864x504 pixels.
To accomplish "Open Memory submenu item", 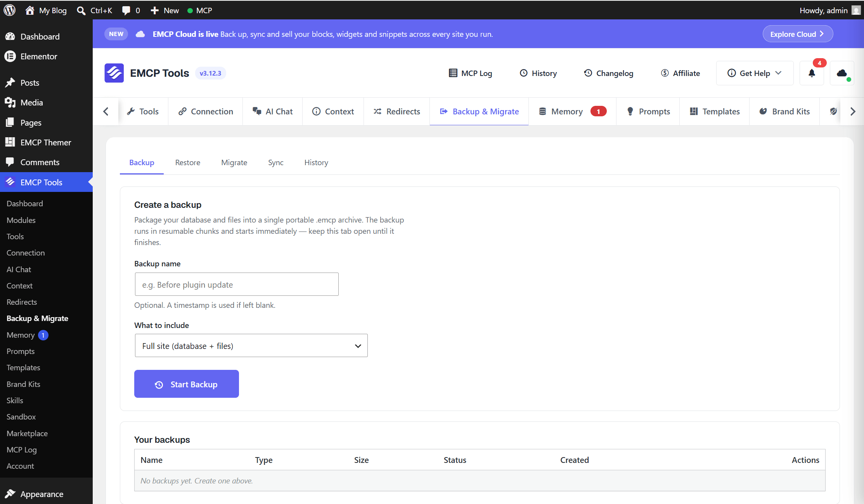I will [x=21, y=335].
